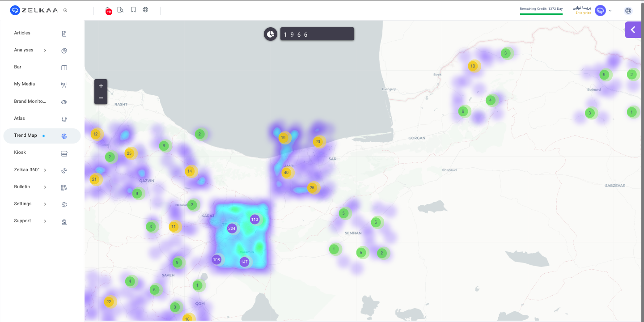Open My Media via its antenna icon
644x322 pixels.
tap(64, 85)
